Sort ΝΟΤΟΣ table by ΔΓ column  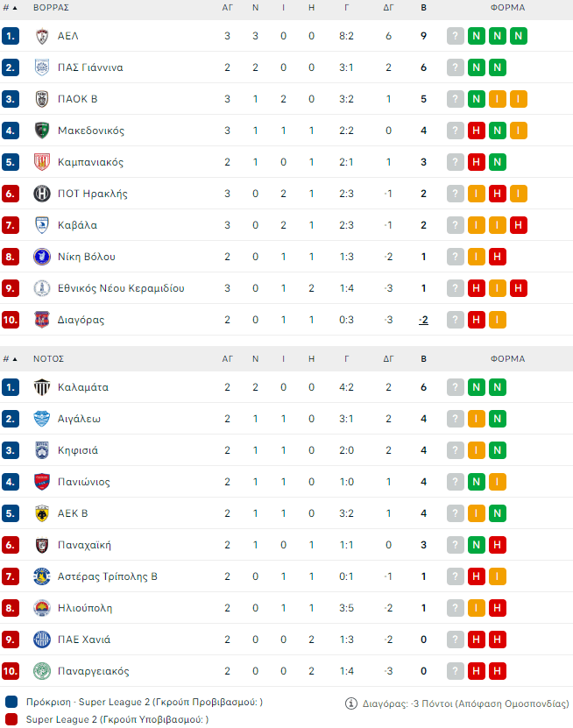pyautogui.click(x=388, y=358)
